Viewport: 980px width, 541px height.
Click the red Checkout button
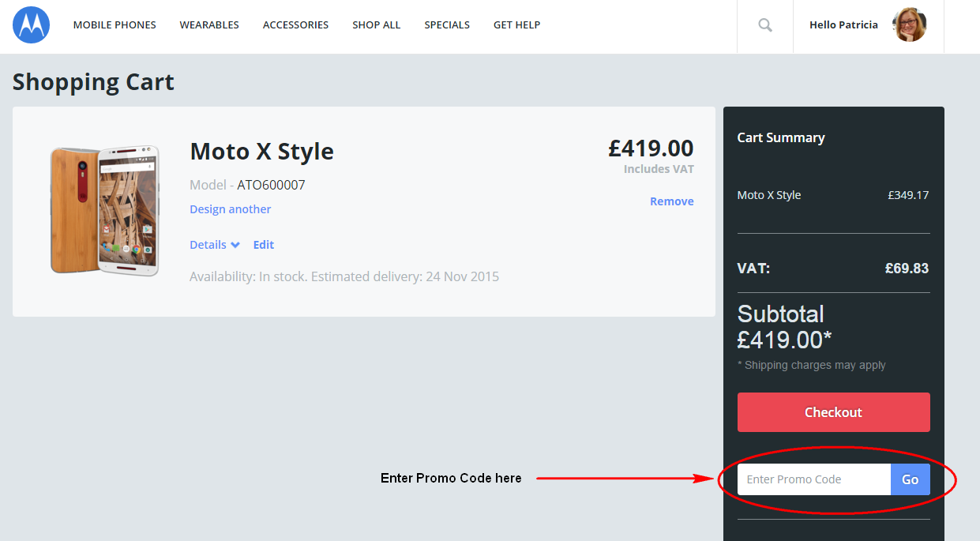tap(834, 412)
